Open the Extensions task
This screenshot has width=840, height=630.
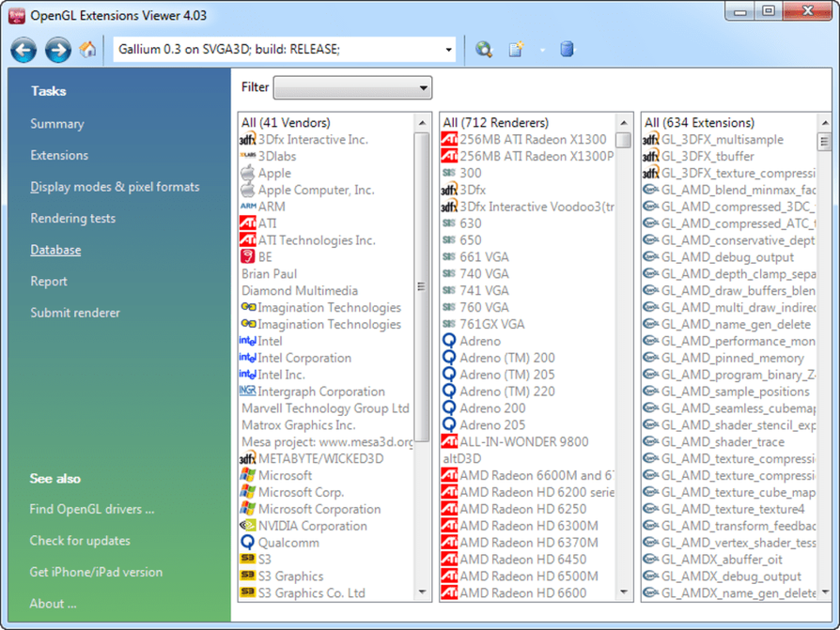(59, 155)
